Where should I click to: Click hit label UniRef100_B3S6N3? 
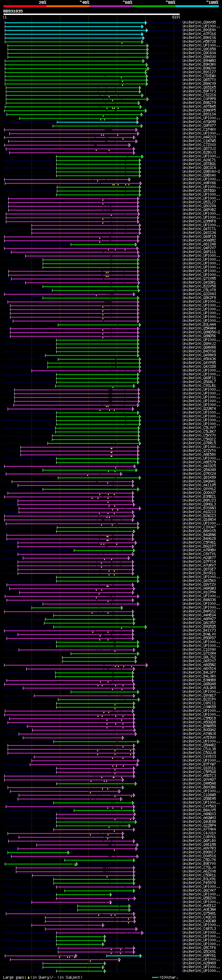coord(199,508)
